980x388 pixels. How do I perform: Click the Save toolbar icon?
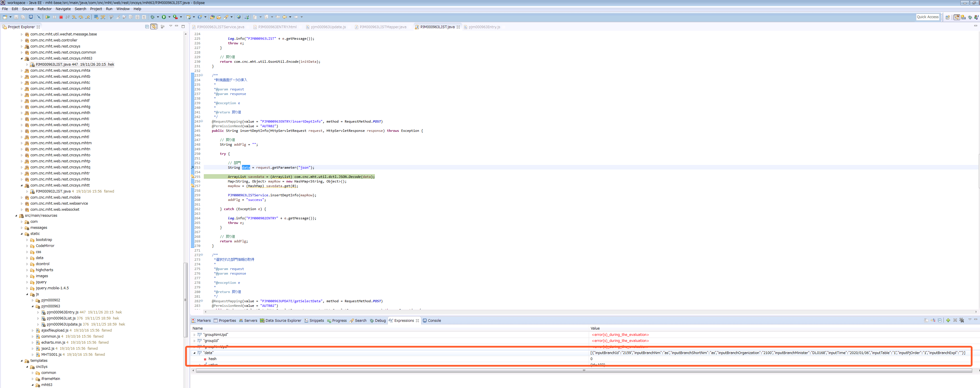(x=16, y=17)
